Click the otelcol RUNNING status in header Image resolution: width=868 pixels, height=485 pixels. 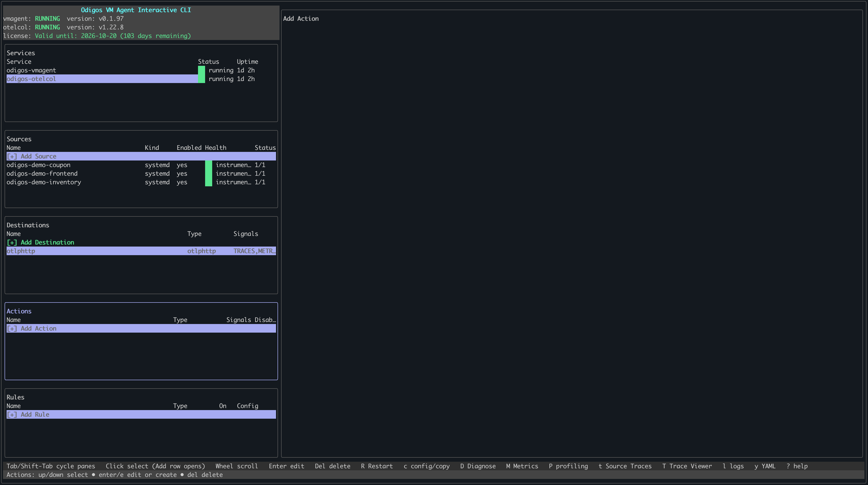(x=48, y=27)
